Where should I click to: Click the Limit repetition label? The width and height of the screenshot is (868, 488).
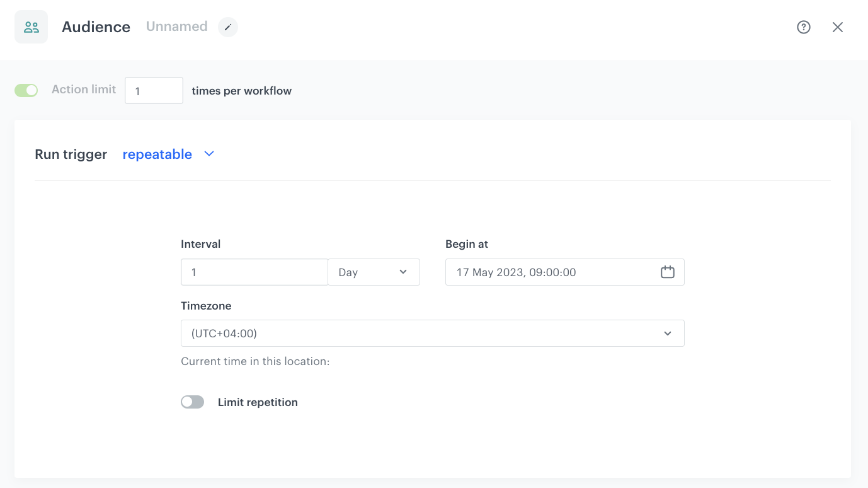[258, 402]
